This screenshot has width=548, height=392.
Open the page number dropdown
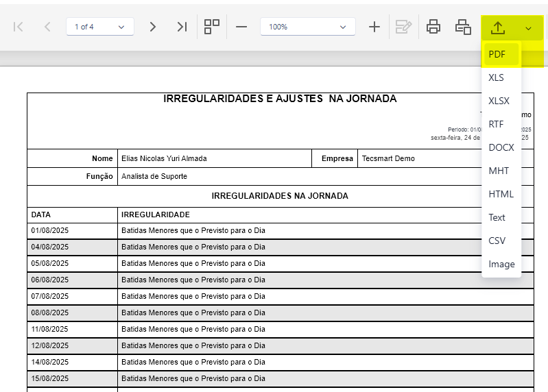pos(100,27)
